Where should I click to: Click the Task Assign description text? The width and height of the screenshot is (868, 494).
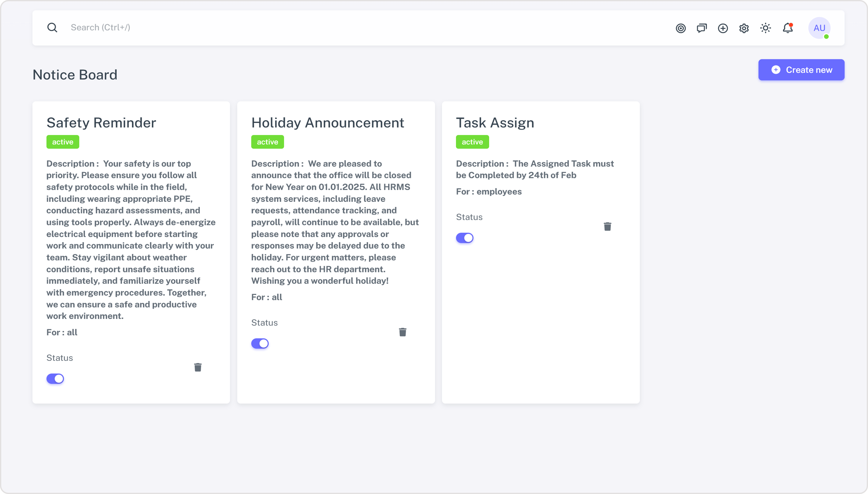pyautogui.click(x=535, y=169)
